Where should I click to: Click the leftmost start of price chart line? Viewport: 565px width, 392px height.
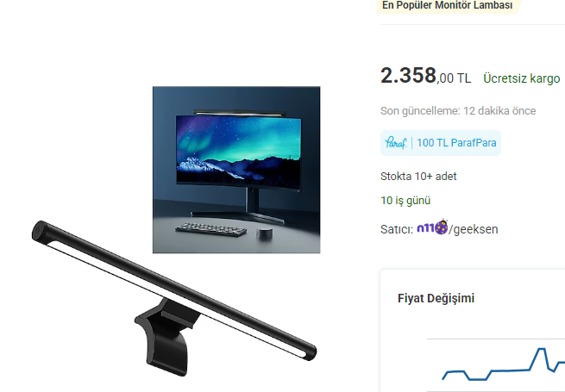pyautogui.click(x=443, y=378)
